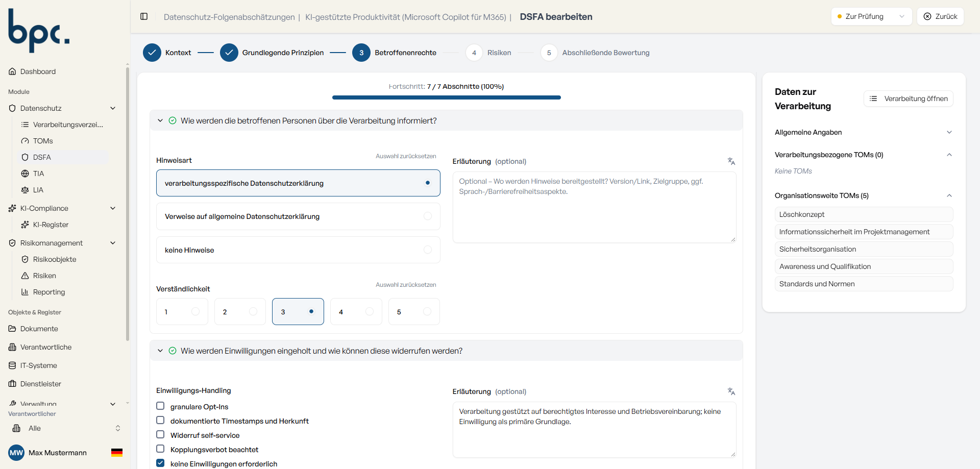Screen dimensions: 980x469
Task: Click translate icon for Hinweisart Erläuterung
Action: [x=731, y=161]
